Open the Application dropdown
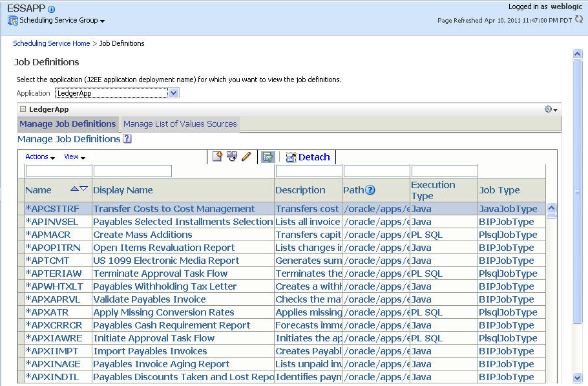The width and height of the screenshot is (588, 386). pos(173,93)
